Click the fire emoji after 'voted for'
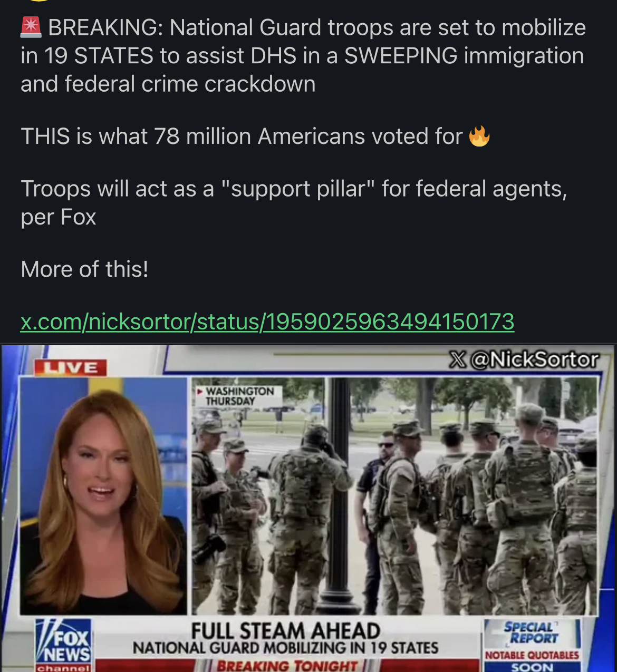Image resolution: width=617 pixels, height=672 pixels. coord(479,136)
